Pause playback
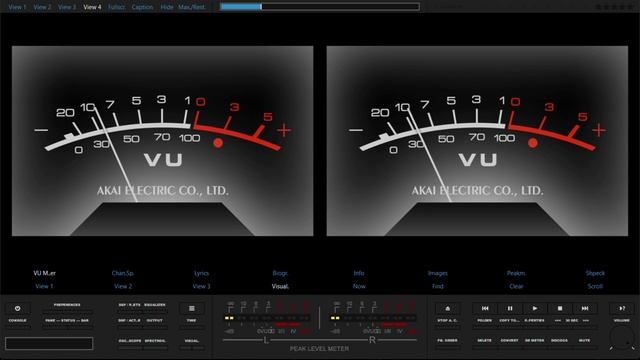 coord(510,309)
